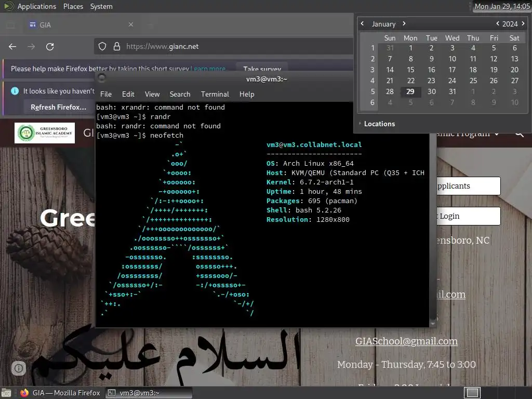The height and width of the screenshot is (399, 532).
Task: Open the terminal Terminal menu
Action: (215, 95)
